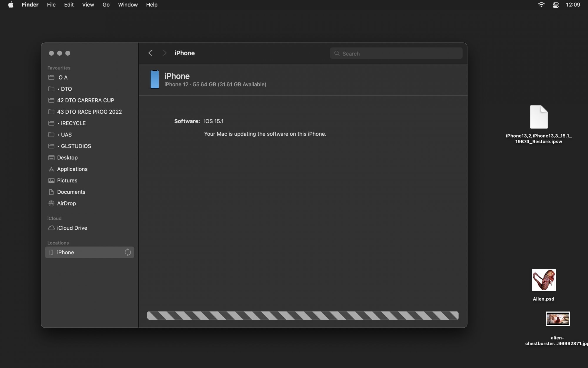
Task: Open Applications folder in the sidebar
Action: (72, 169)
